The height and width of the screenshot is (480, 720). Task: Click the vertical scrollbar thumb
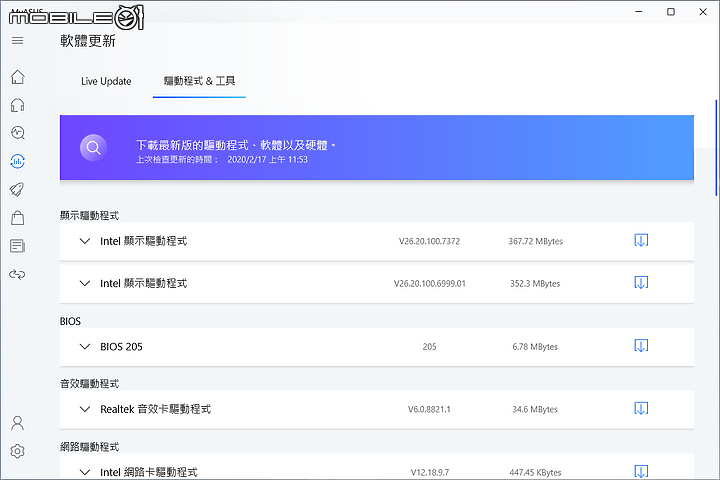(716, 147)
